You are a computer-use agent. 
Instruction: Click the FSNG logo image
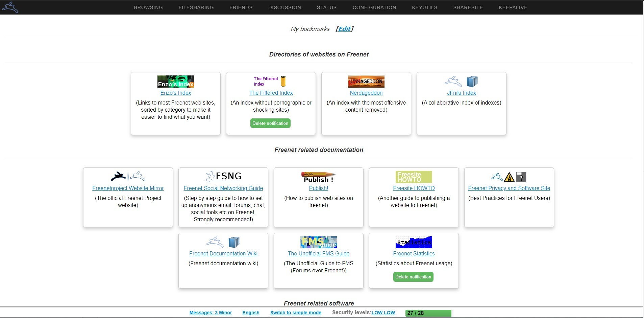pyautogui.click(x=223, y=177)
